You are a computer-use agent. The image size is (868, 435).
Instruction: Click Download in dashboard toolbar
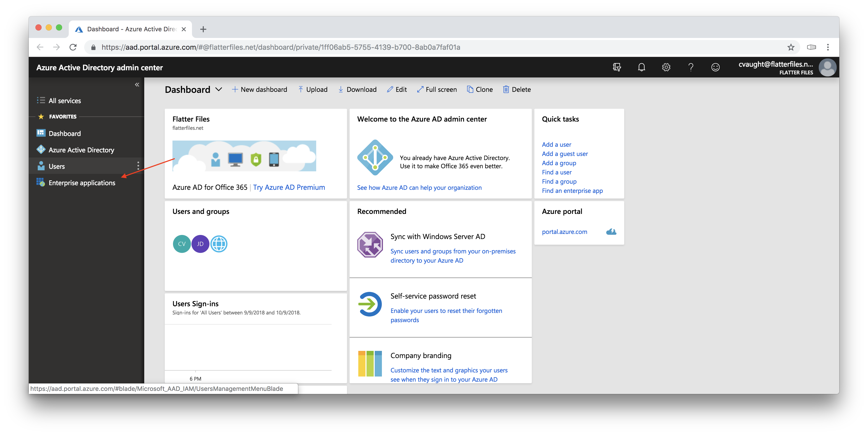357,89
